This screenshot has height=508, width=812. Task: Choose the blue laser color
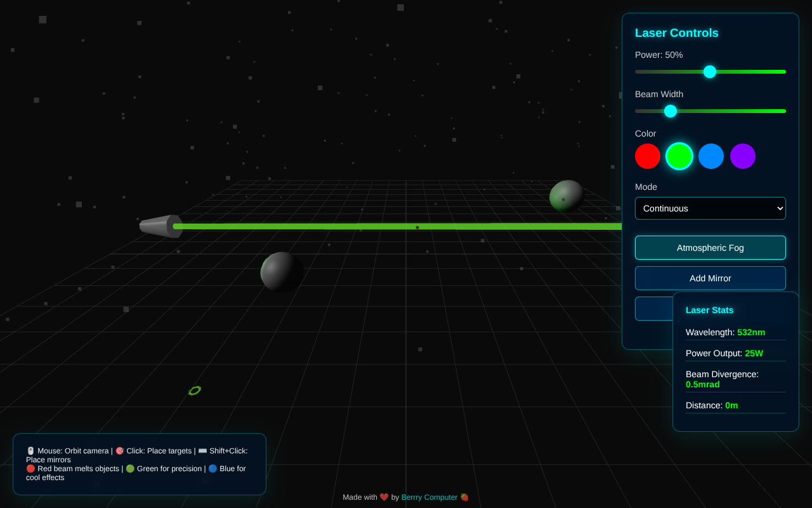tap(711, 156)
